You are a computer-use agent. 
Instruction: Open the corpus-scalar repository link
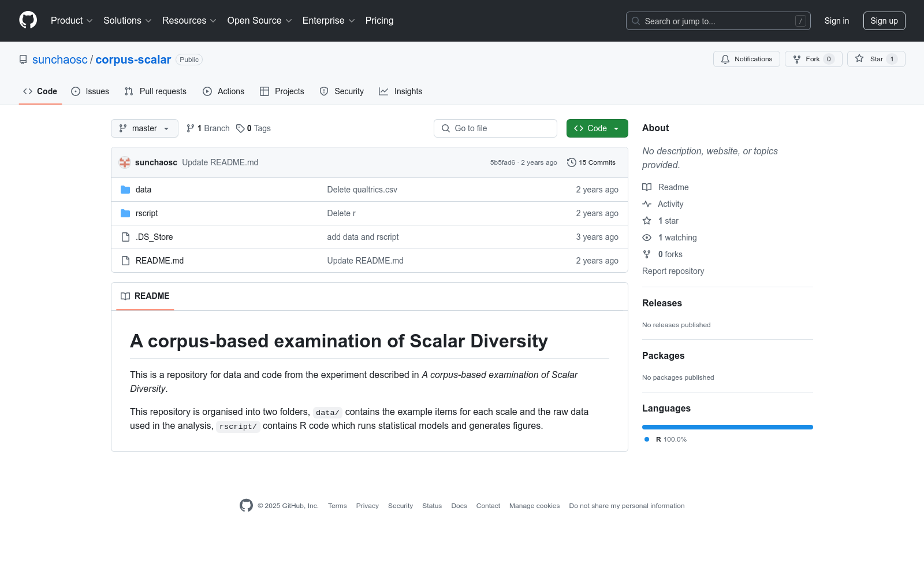coord(133,60)
